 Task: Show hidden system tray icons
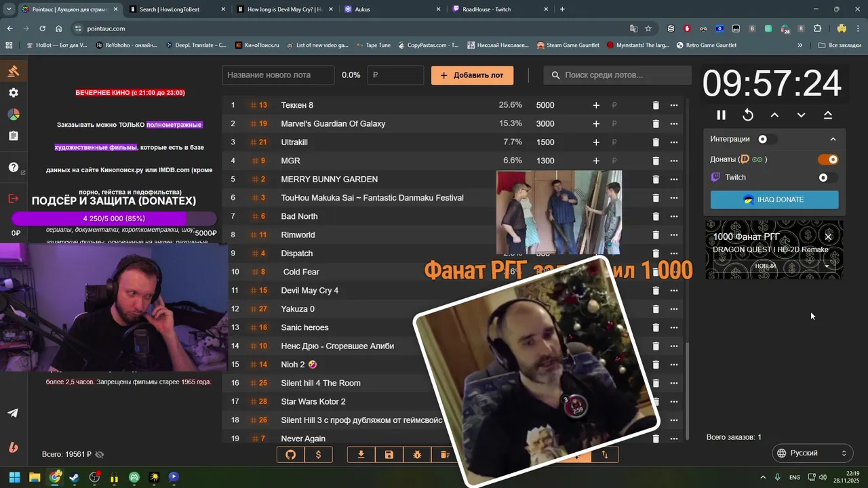coord(763,477)
